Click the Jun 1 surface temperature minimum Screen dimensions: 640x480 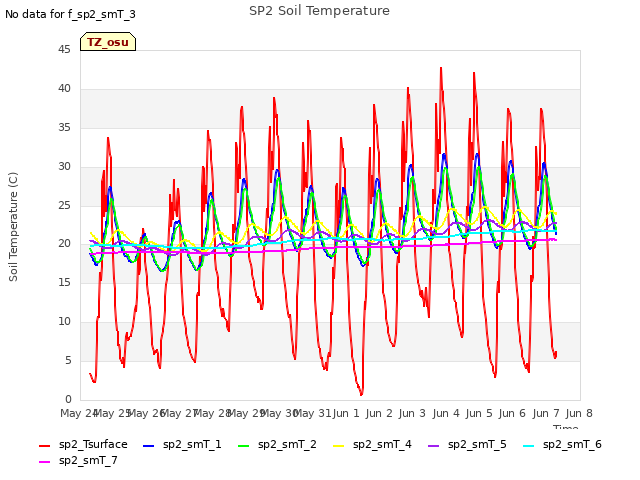(361, 394)
